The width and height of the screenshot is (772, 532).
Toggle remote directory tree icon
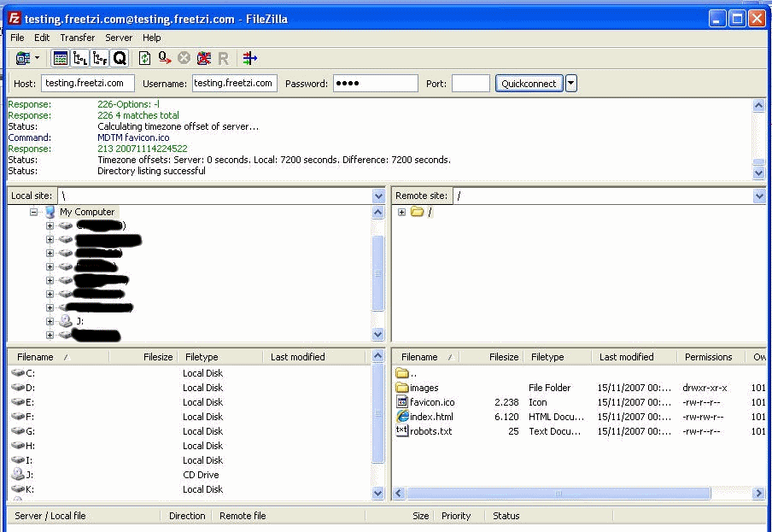[100, 58]
